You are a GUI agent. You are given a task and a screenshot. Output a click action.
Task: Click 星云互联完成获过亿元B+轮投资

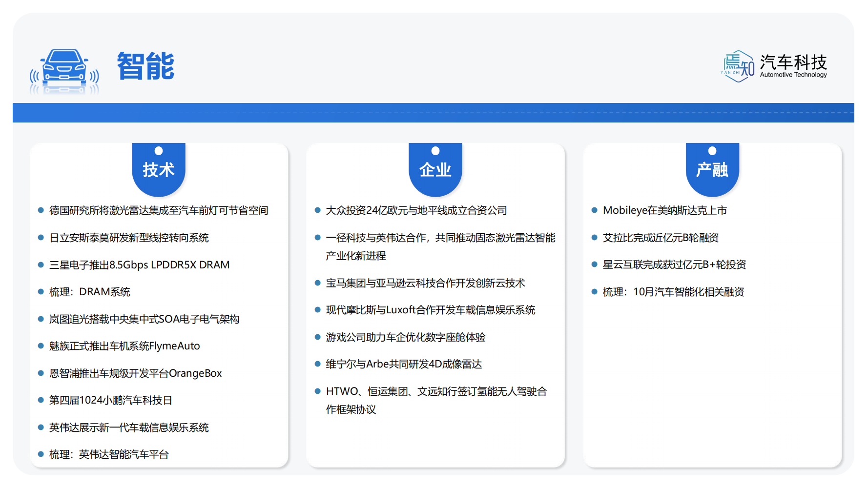point(674,265)
